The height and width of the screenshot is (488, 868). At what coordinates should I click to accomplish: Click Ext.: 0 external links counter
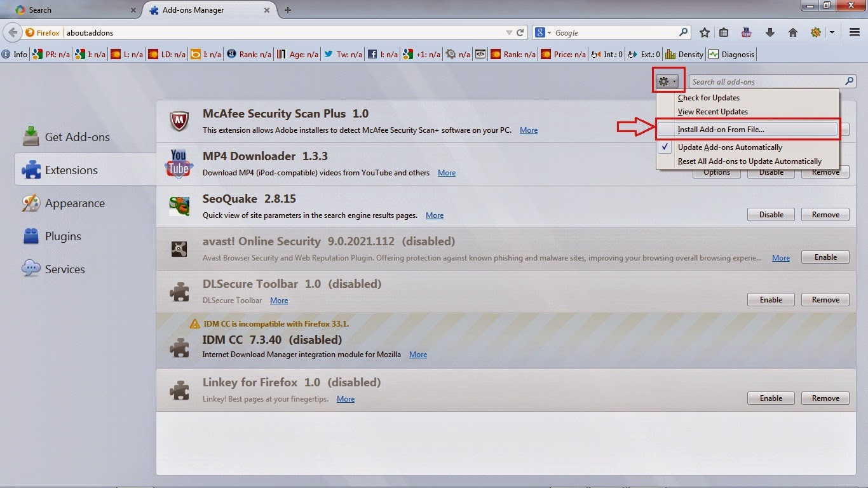pos(644,55)
